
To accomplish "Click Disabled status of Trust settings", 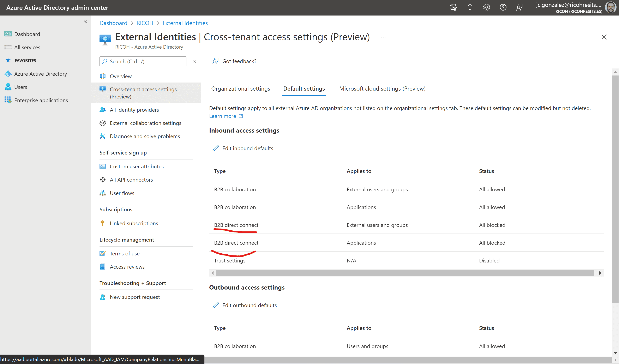I will click(x=489, y=261).
